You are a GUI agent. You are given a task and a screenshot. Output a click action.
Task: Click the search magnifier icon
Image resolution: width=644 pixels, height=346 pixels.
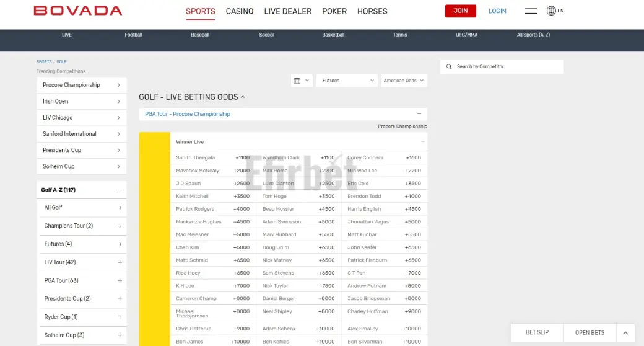(x=449, y=66)
